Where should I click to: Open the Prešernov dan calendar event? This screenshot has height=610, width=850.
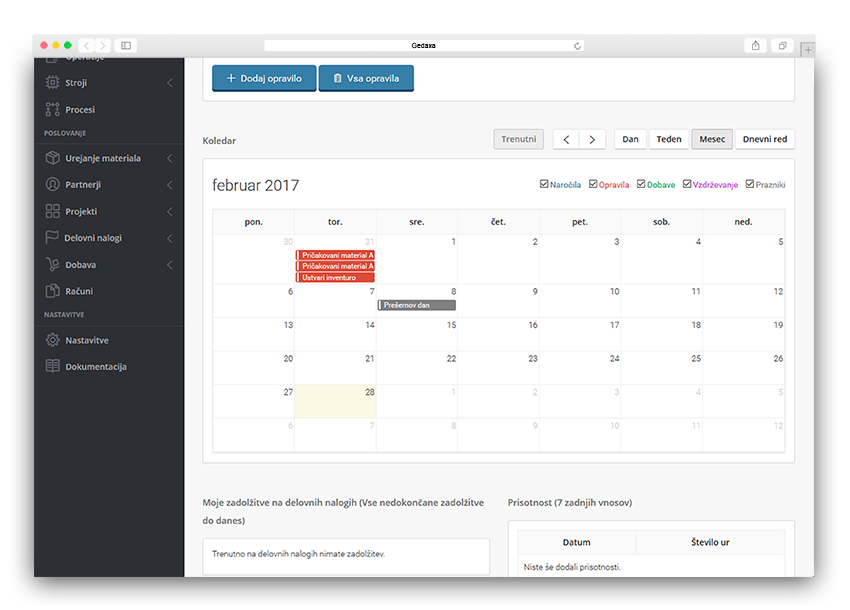click(417, 305)
